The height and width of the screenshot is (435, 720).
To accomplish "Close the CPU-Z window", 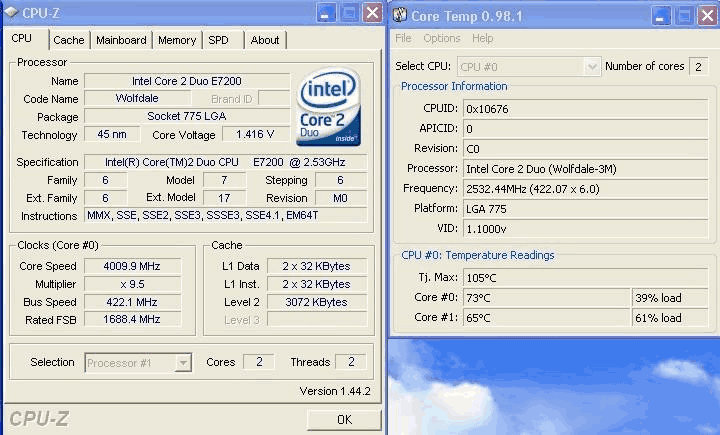I will click(x=372, y=13).
